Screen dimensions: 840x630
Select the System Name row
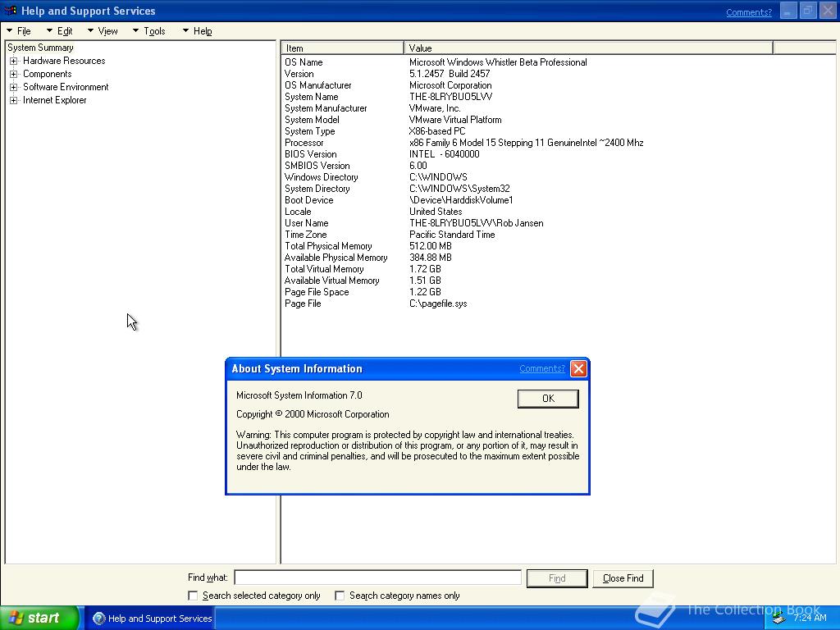[x=311, y=97]
